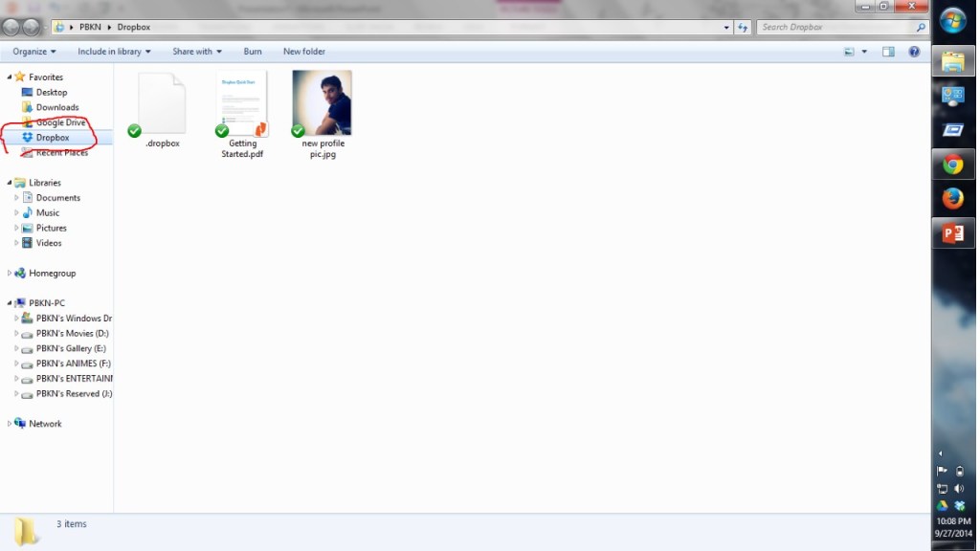Click the help question mark icon
980x551 pixels.
(x=914, y=52)
